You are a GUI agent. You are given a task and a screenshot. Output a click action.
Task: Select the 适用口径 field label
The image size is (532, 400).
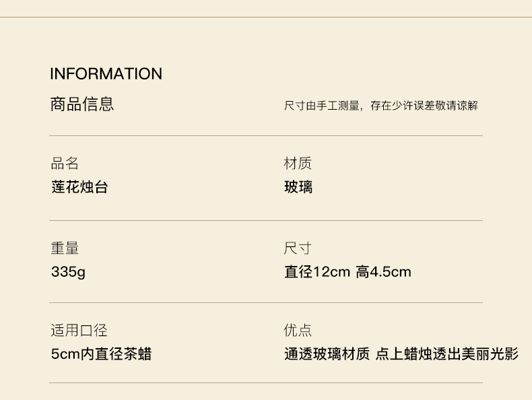(79, 330)
